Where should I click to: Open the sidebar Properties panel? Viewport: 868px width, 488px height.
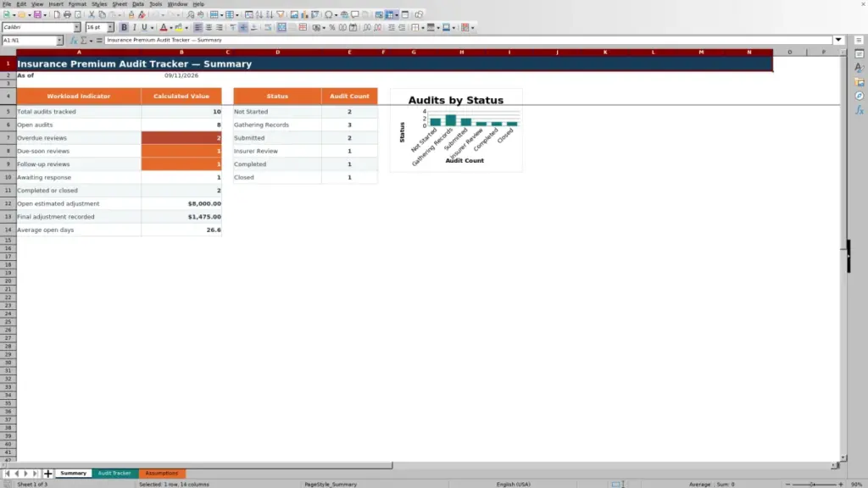[x=860, y=53]
